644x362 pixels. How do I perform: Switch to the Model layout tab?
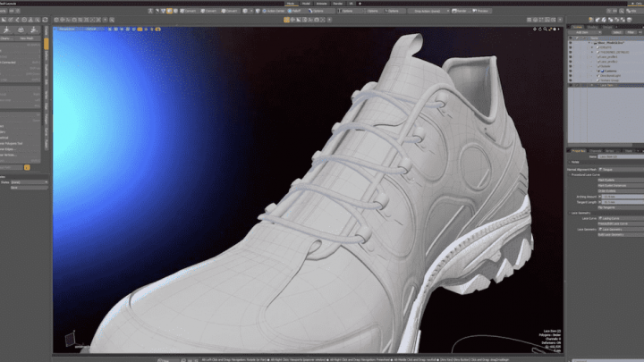point(307,4)
